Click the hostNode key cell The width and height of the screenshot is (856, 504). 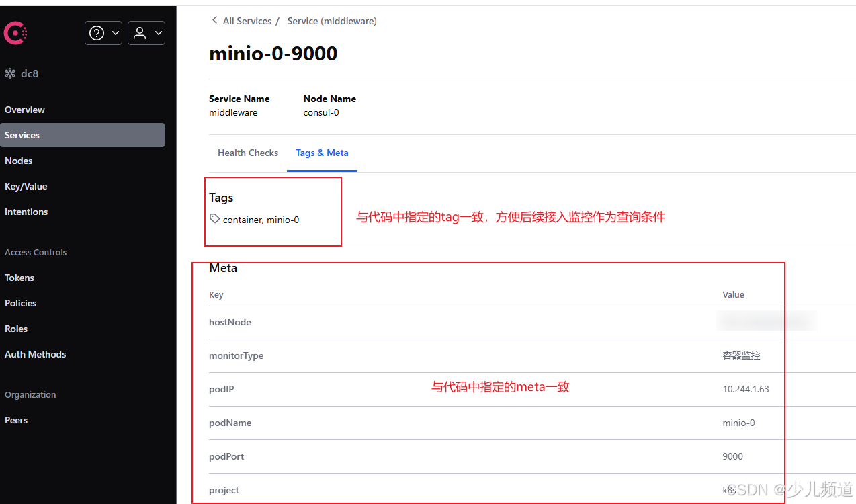(x=230, y=322)
